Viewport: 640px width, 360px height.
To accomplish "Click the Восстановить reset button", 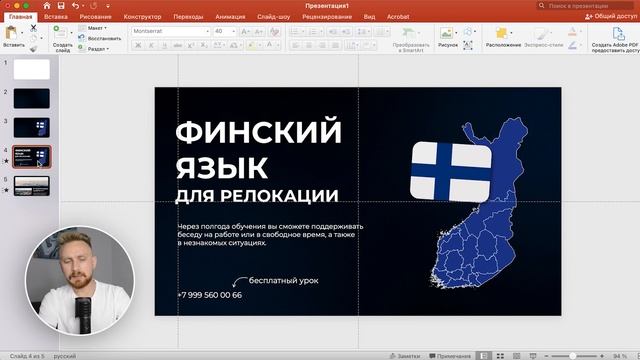I will coord(100,38).
